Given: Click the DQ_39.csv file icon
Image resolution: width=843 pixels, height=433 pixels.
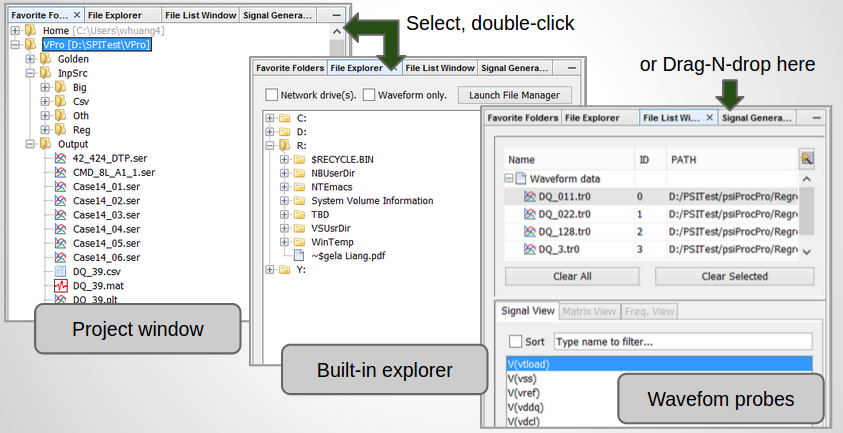Looking at the screenshot, I should (61, 272).
